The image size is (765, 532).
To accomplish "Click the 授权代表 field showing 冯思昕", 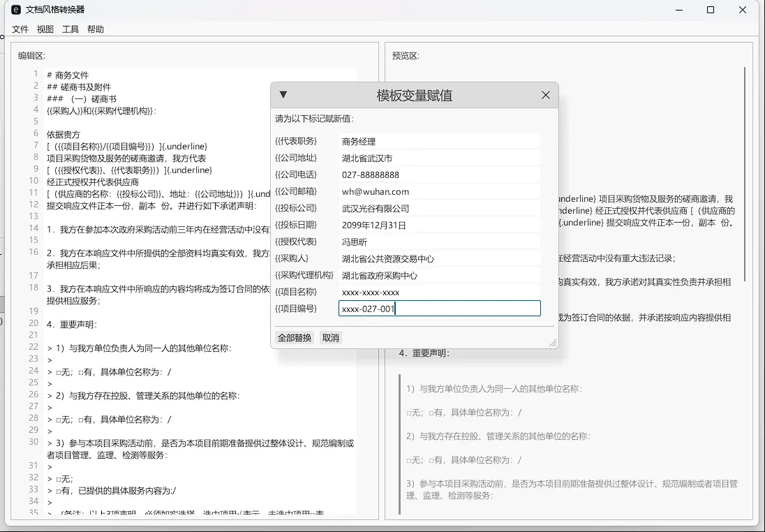I will (439, 242).
